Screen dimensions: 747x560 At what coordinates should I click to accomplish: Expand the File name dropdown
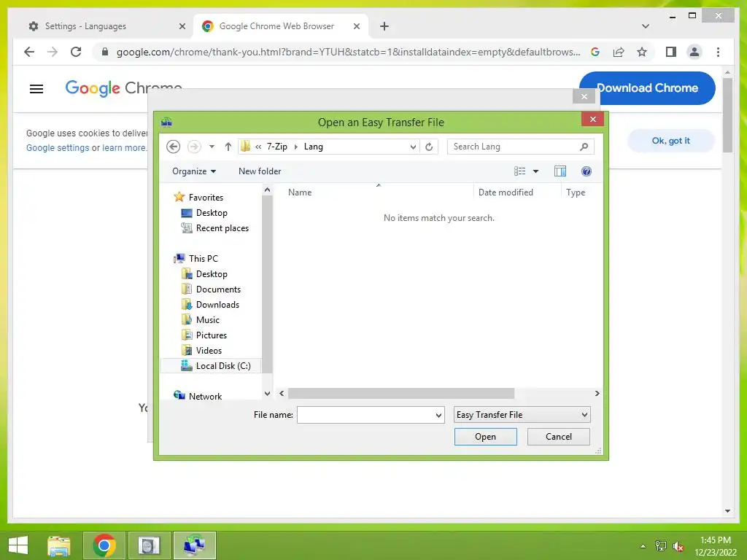pyautogui.click(x=438, y=415)
